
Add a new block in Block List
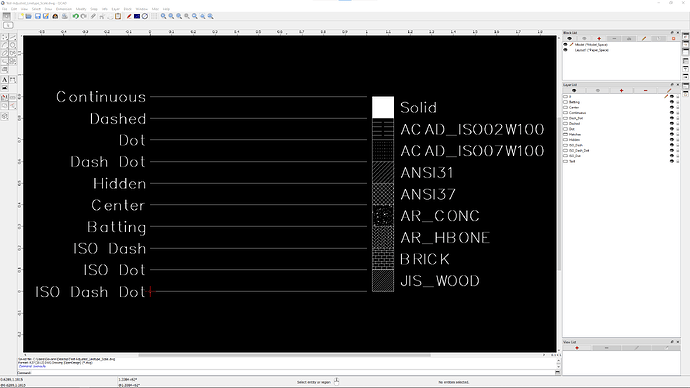coord(599,39)
